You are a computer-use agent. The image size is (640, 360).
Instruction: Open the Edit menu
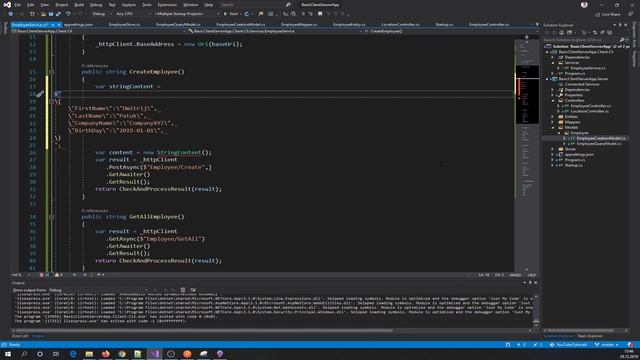[31, 5]
